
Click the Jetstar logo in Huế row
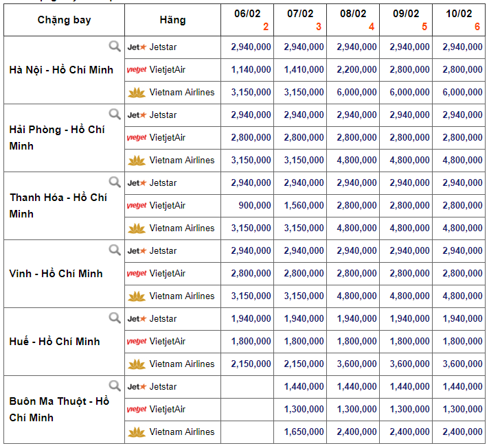137,319
